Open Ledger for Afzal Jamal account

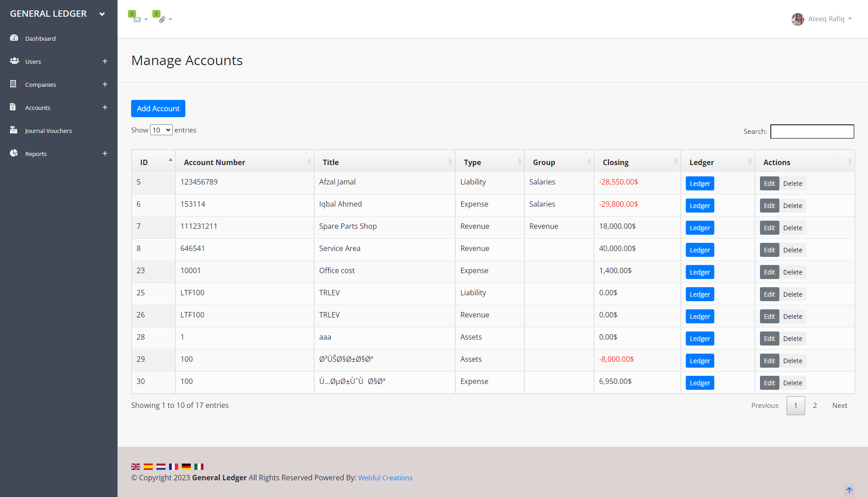[x=699, y=184]
